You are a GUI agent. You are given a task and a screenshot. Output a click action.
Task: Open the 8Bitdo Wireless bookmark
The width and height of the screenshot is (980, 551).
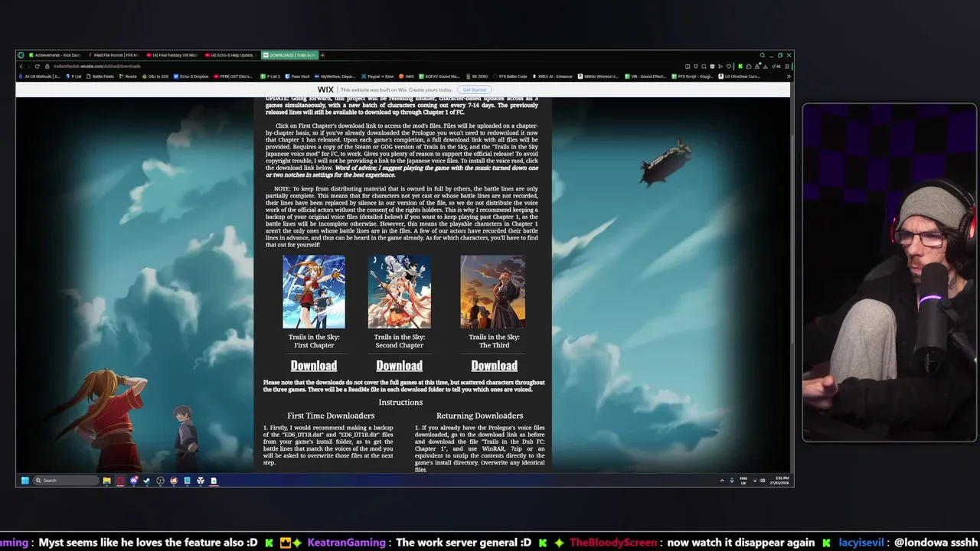coord(598,77)
